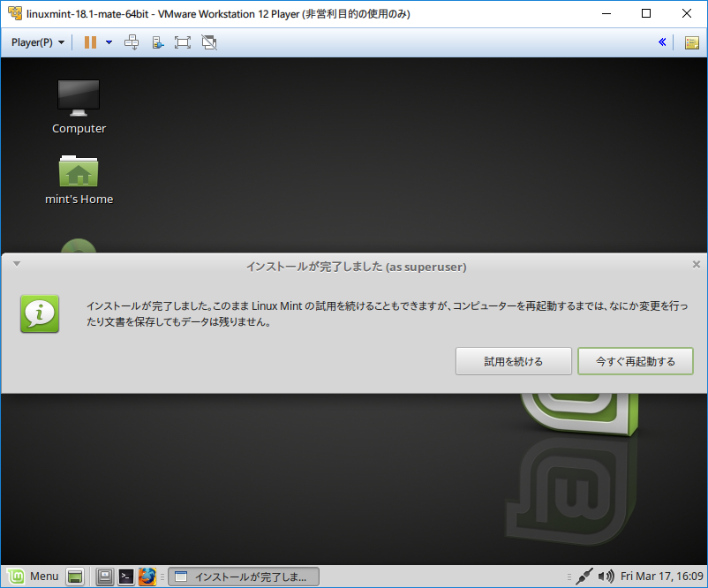This screenshot has width=708, height=588.
Task: Pause the virtual machine with the pause icon
Action: point(90,42)
